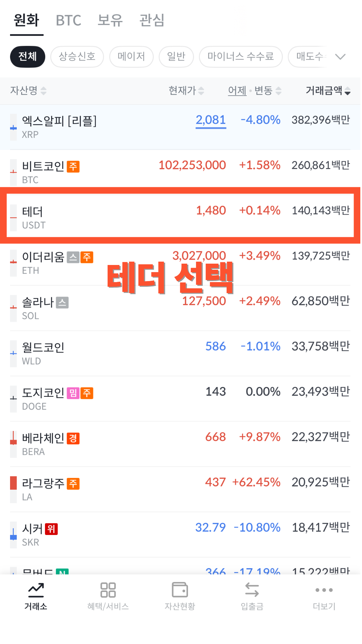The width and height of the screenshot is (362, 644).
Task: Tap the green N badge on the bottom coin row
Action: click(x=62, y=572)
